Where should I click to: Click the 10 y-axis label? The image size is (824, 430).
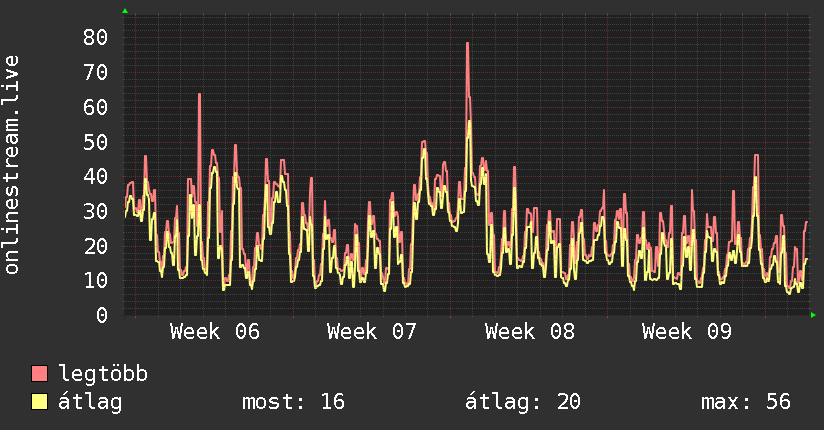95,280
